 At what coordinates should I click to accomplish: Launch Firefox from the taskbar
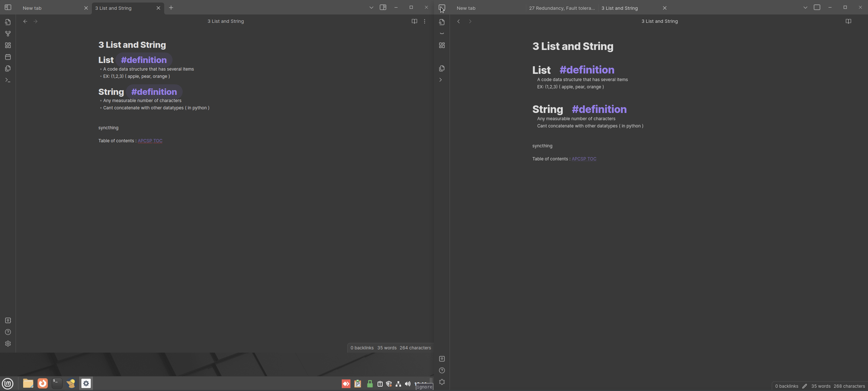pyautogui.click(x=43, y=383)
